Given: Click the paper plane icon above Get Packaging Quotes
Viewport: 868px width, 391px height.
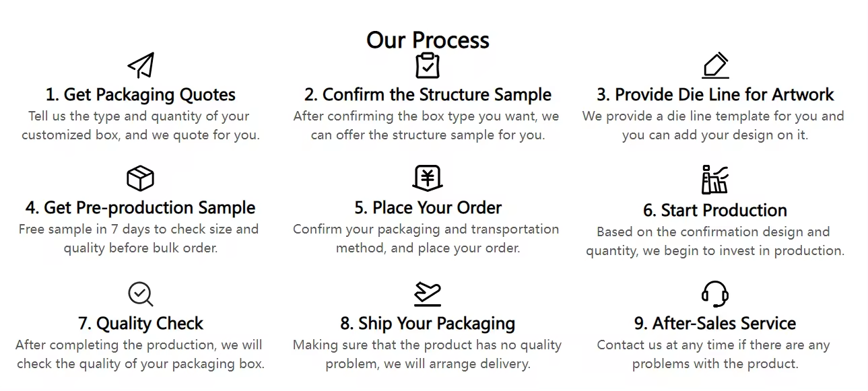Looking at the screenshot, I should 141,65.
